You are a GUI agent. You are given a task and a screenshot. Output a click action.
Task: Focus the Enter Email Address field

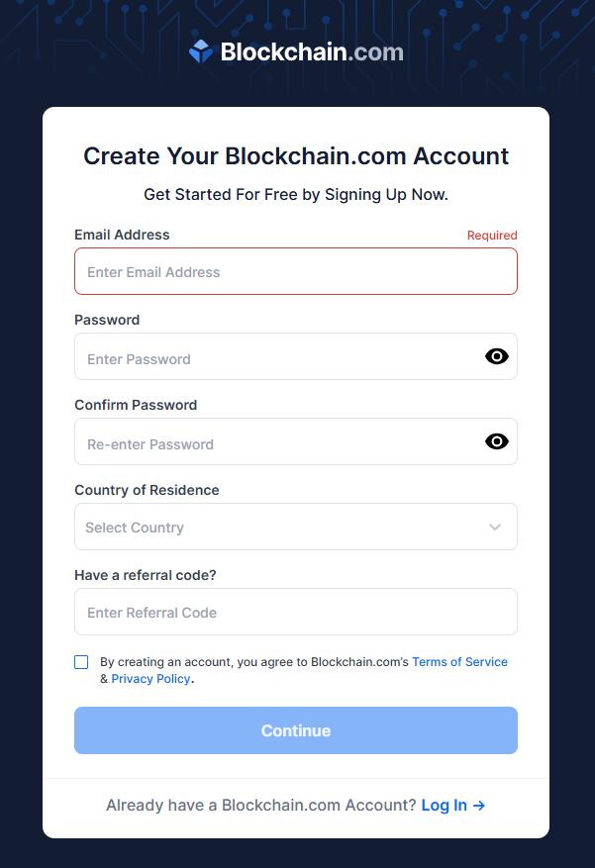(295, 271)
